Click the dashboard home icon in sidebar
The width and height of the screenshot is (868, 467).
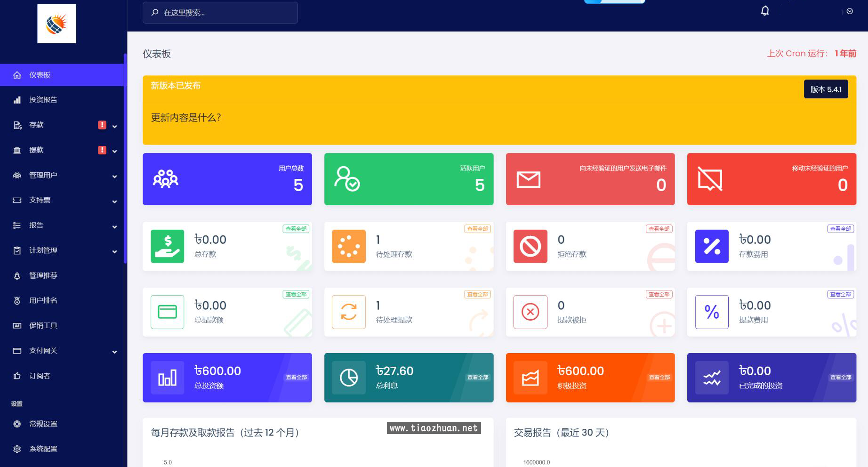pyautogui.click(x=17, y=75)
